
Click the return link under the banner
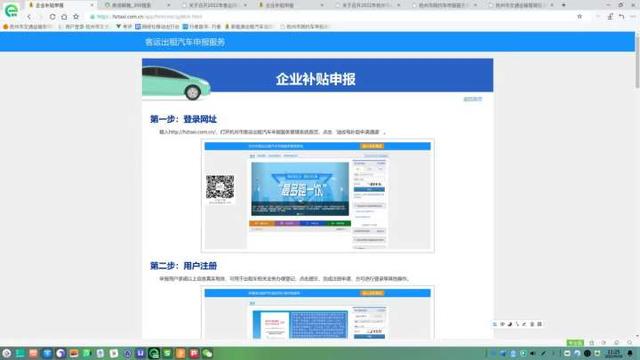point(473,99)
